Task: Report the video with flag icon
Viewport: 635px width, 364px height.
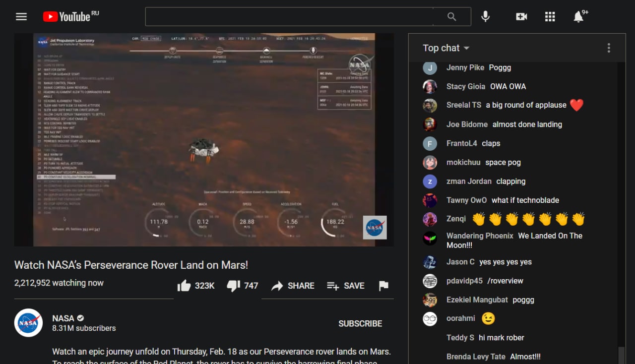Action: 383,286
